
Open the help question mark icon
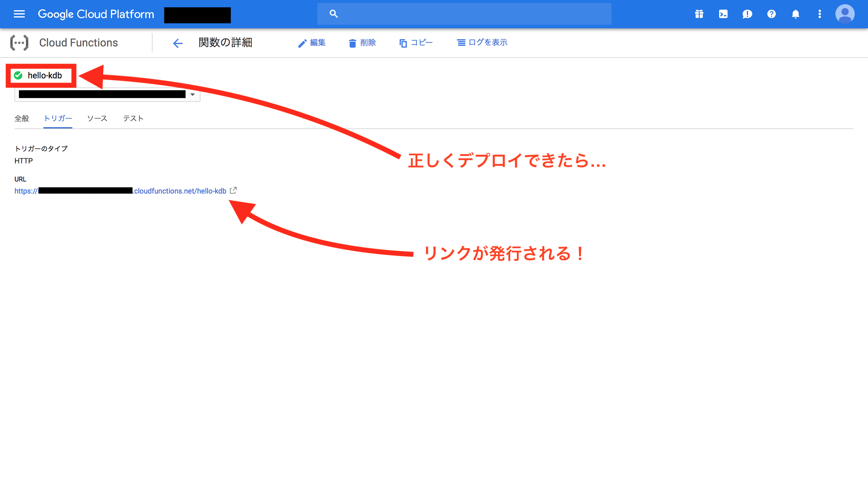click(x=772, y=14)
